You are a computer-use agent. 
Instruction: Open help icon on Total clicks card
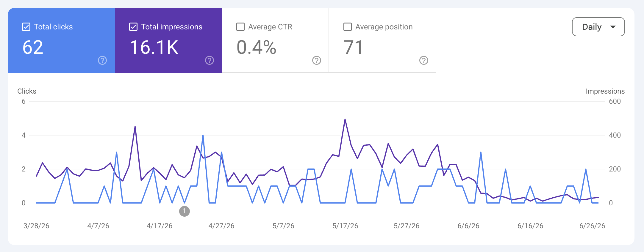pos(102,60)
